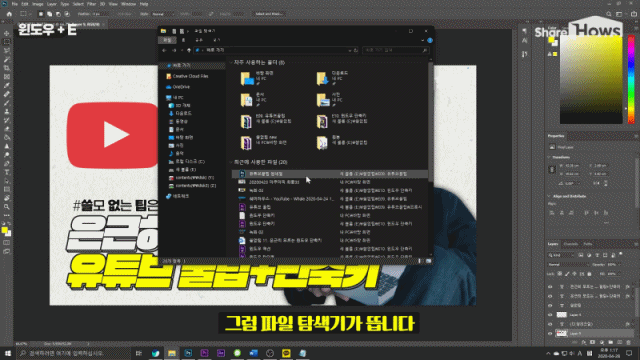Viewport: 640px width, 360px height.
Task: Click the trash icon in Layers panel
Action: coord(629,342)
